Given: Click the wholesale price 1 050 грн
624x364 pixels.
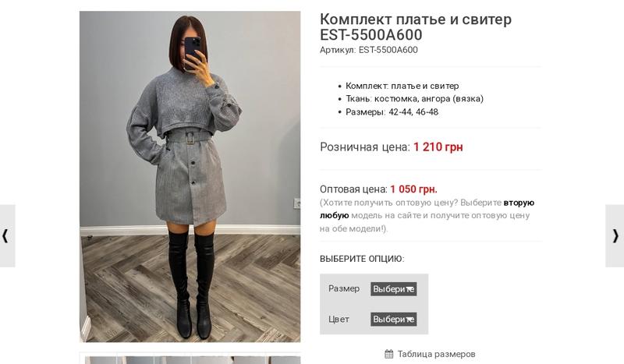Looking at the screenshot, I should 413,189.
